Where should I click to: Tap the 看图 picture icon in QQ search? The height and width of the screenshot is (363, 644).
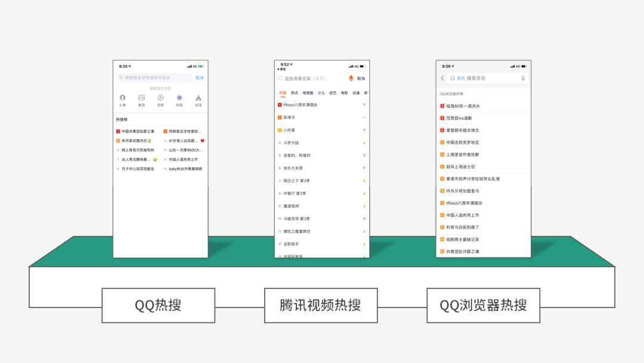point(141,98)
